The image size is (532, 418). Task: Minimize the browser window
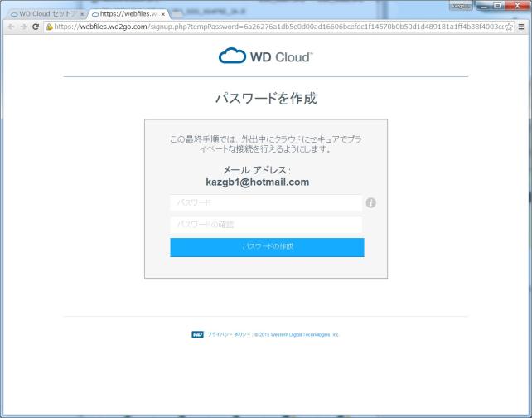485,6
